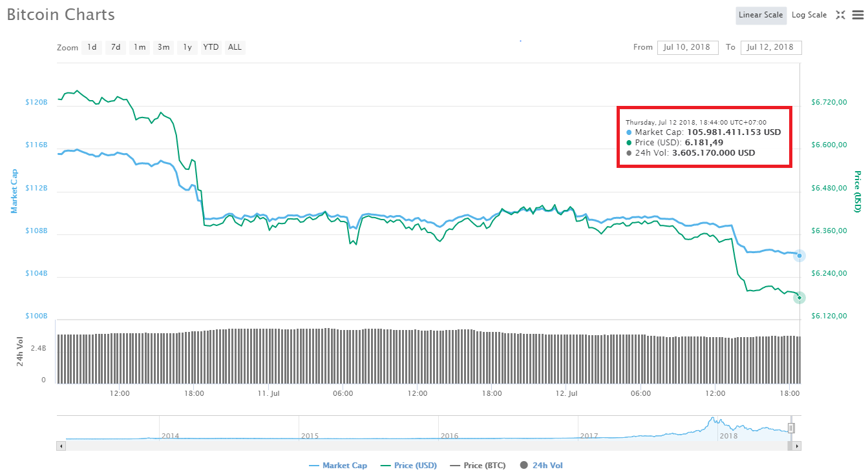Click the navigator range slider handle
Viewport: 868px width, 474px height.
[x=791, y=428]
